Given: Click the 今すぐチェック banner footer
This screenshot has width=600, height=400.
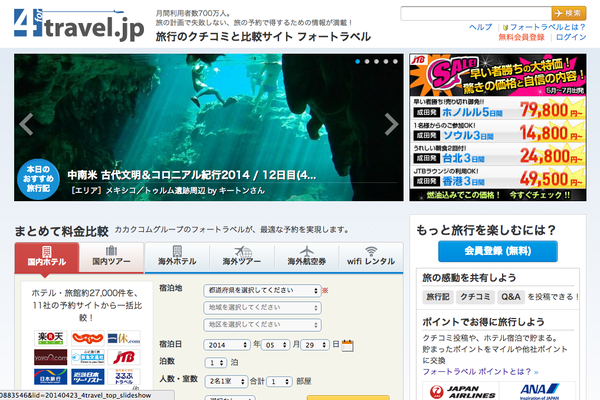Looking at the screenshot, I should pyautogui.click(x=497, y=195).
